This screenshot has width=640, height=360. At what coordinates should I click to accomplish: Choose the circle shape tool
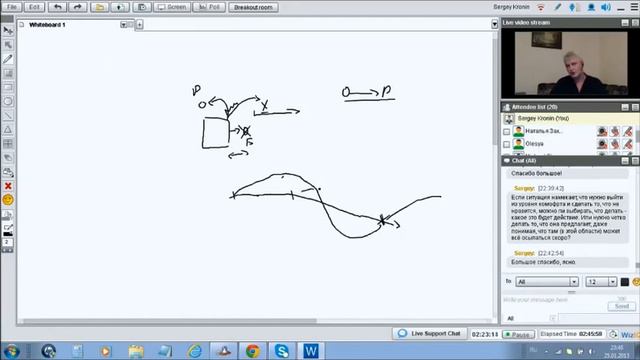pos(8,101)
